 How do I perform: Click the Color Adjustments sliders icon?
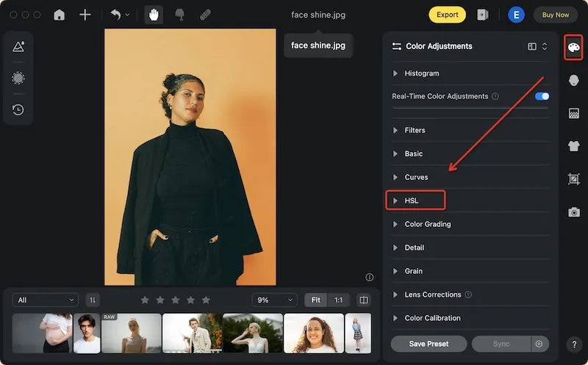[396, 46]
